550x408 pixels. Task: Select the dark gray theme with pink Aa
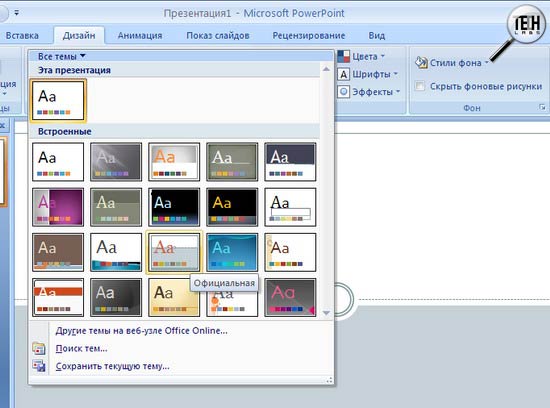click(290, 297)
